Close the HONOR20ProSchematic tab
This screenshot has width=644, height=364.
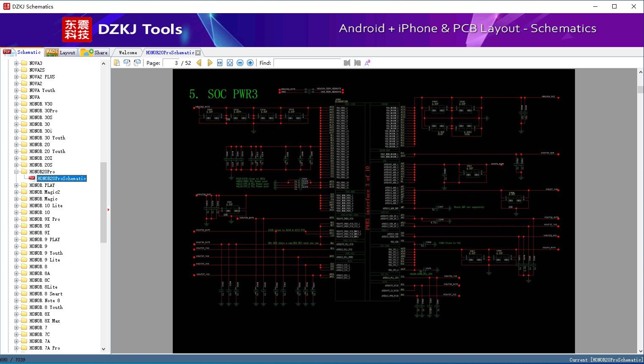coord(198,53)
